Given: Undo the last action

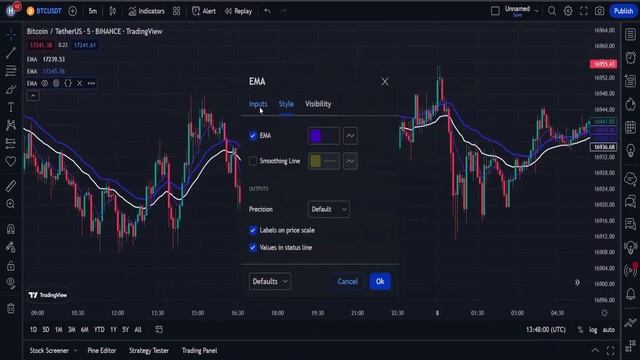Looking at the screenshot, I should point(267,11).
